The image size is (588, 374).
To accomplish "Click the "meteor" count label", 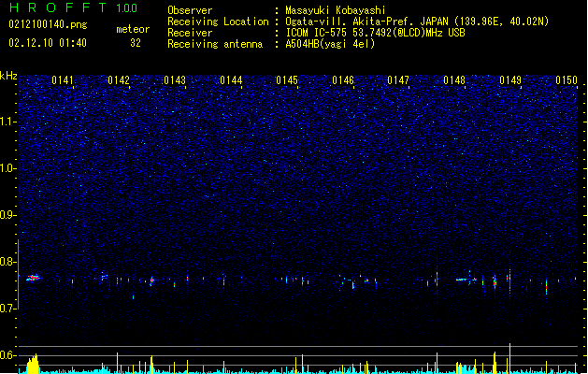I will point(133,29).
